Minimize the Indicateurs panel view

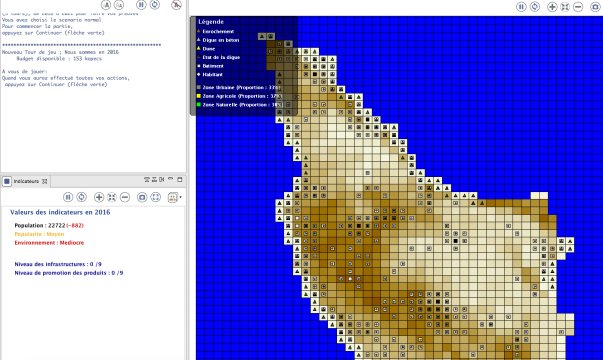[x=170, y=180]
